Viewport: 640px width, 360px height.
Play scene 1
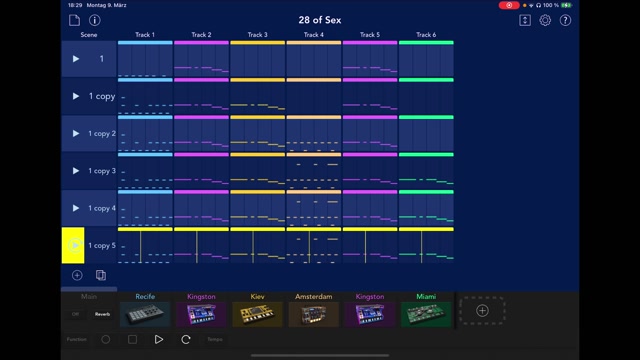[x=76, y=59]
